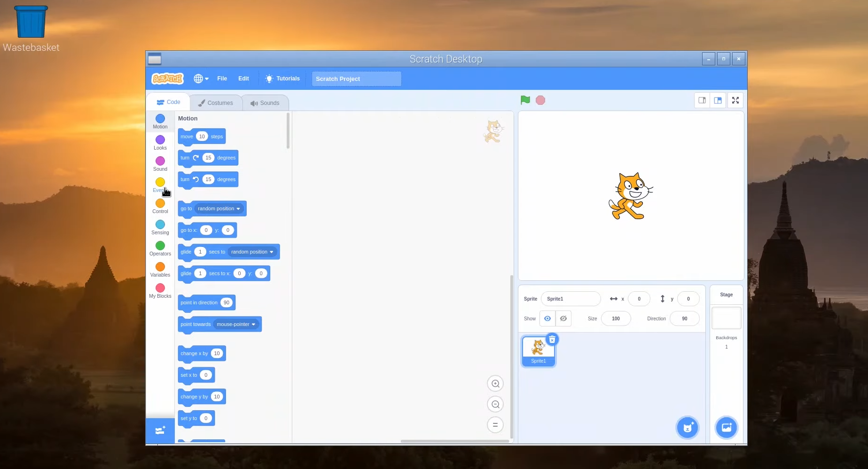
Task: Switch to the Costumes tab
Action: pos(216,102)
